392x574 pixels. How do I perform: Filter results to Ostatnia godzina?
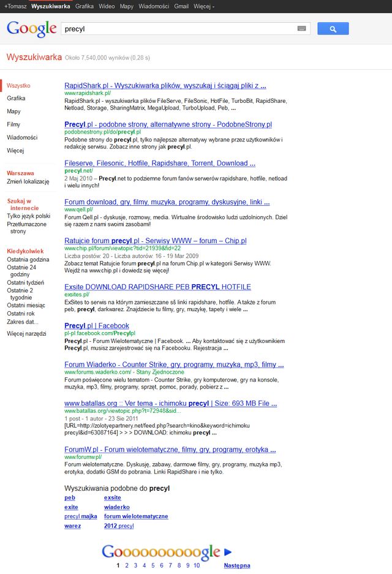pyautogui.click(x=28, y=260)
